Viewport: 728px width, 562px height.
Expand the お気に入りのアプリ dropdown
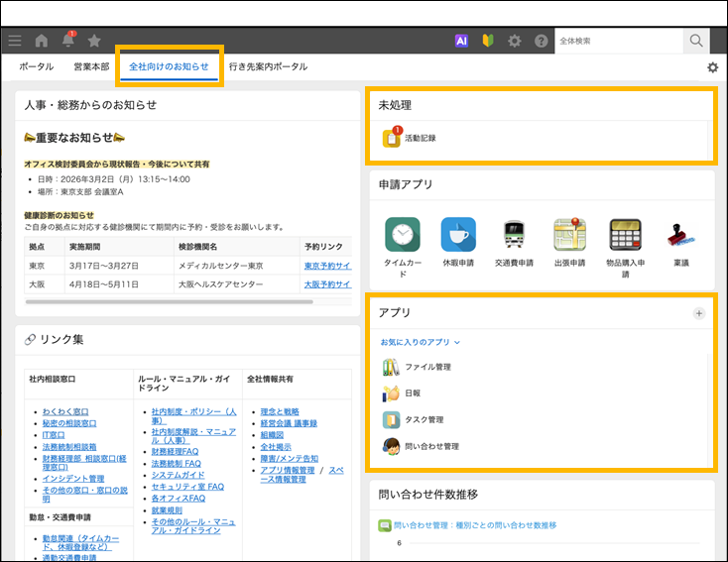point(421,342)
